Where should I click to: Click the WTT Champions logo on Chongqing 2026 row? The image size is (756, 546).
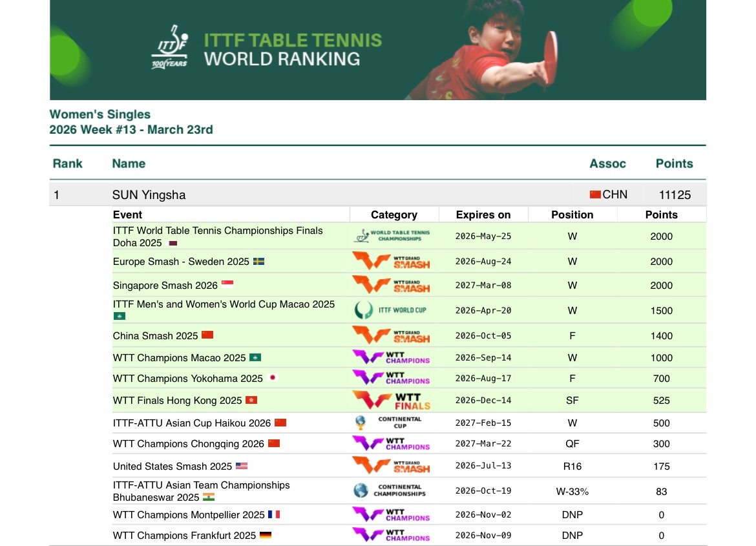[391, 443]
